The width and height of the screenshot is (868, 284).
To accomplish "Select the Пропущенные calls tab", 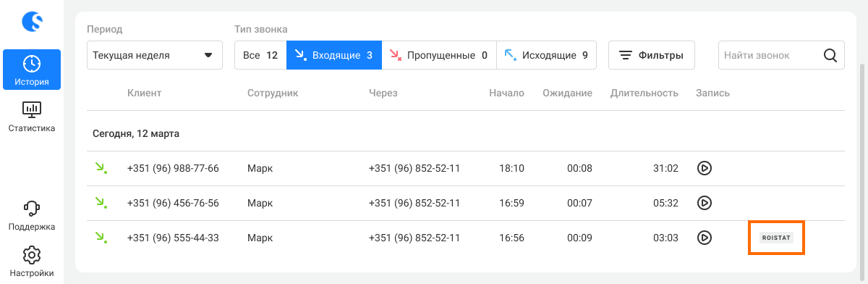I will 439,55.
